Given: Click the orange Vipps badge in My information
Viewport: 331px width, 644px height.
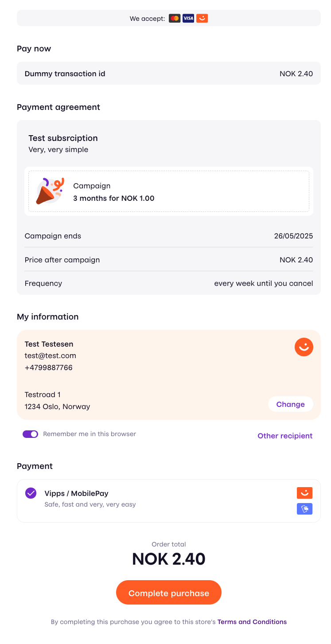Looking at the screenshot, I should 304,347.
